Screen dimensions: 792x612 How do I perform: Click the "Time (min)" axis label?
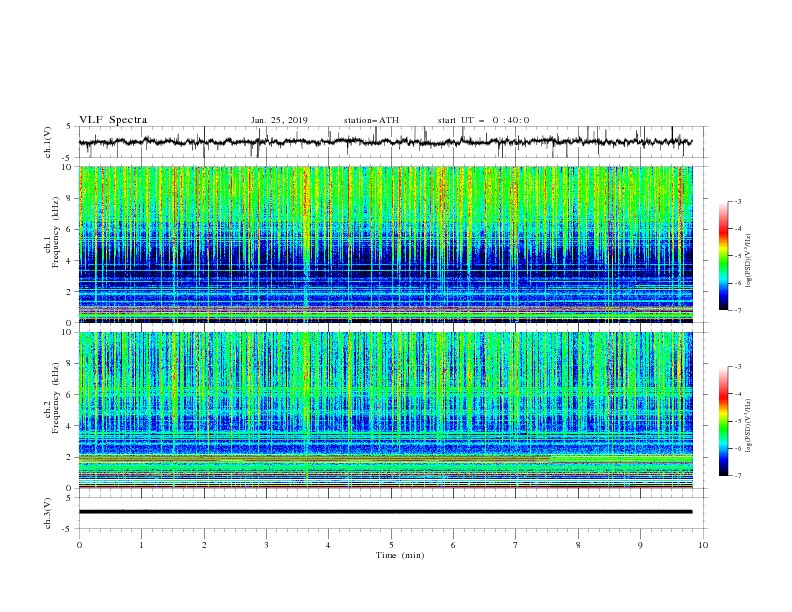[400, 555]
